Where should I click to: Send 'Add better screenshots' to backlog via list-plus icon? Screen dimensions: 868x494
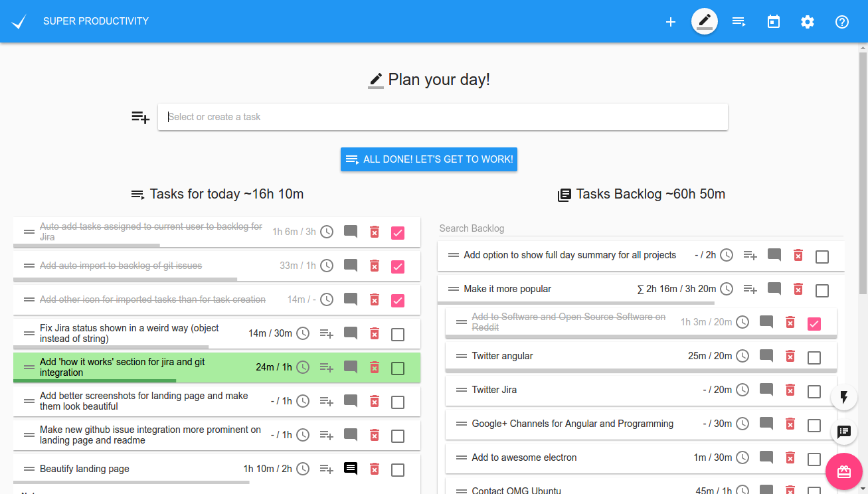point(326,401)
